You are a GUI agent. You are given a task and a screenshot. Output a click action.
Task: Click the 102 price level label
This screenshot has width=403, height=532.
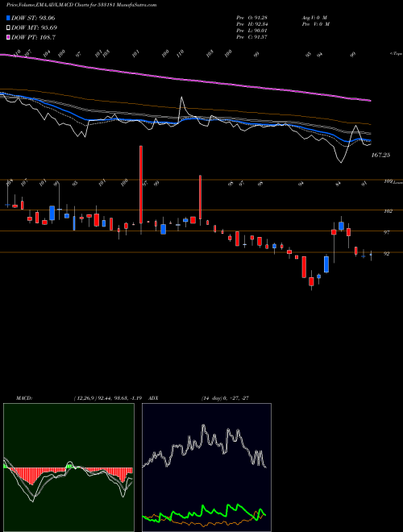(x=388, y=211)
